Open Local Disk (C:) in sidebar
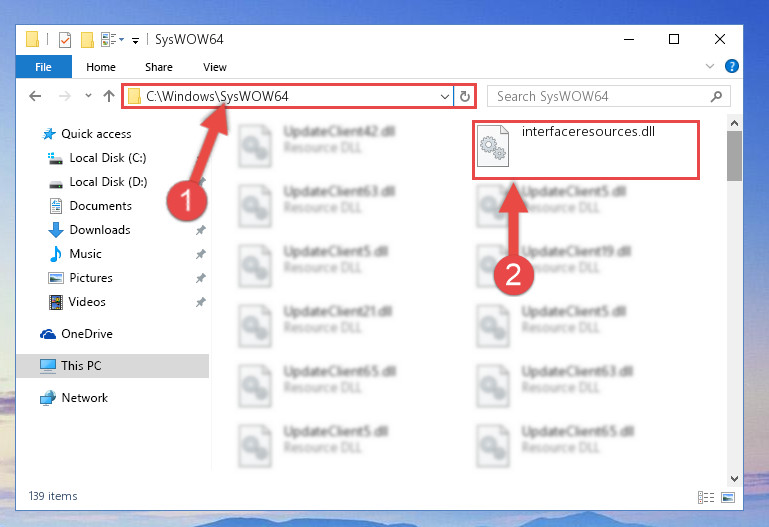Viewport: 769px width, 527px height. pyautogui.click(x=108, y=158)
